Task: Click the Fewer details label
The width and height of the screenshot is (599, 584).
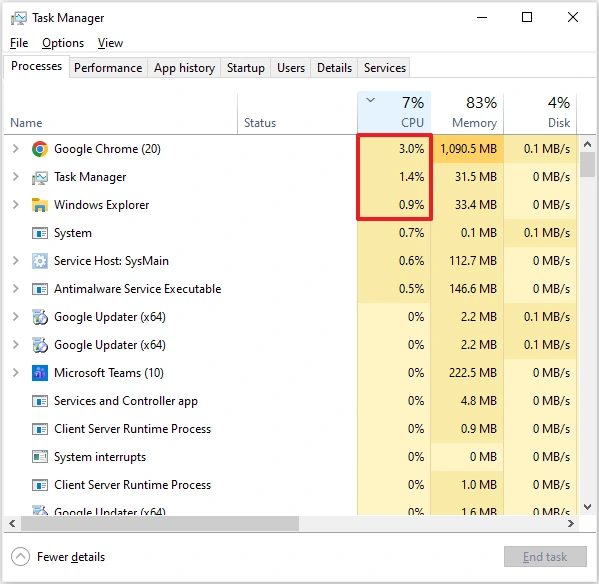Action: click(x=71, y=557)
